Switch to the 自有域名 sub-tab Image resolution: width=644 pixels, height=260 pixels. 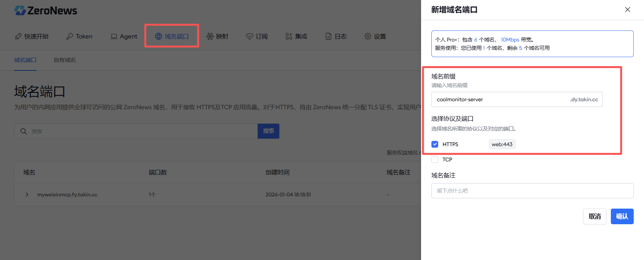pos(65,60)
